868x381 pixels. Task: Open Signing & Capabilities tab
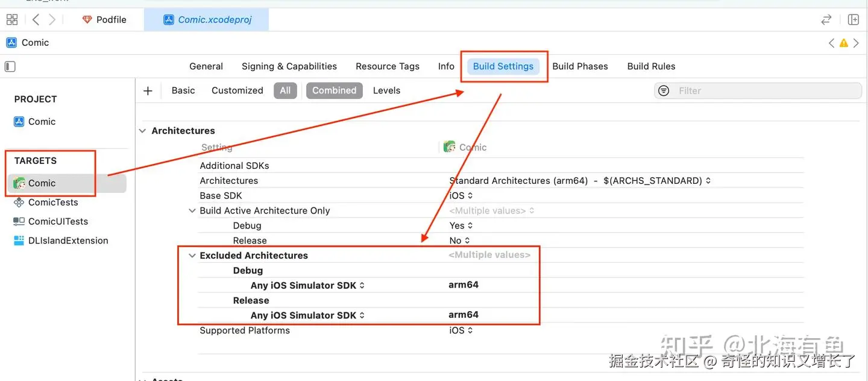pos(289,66)
